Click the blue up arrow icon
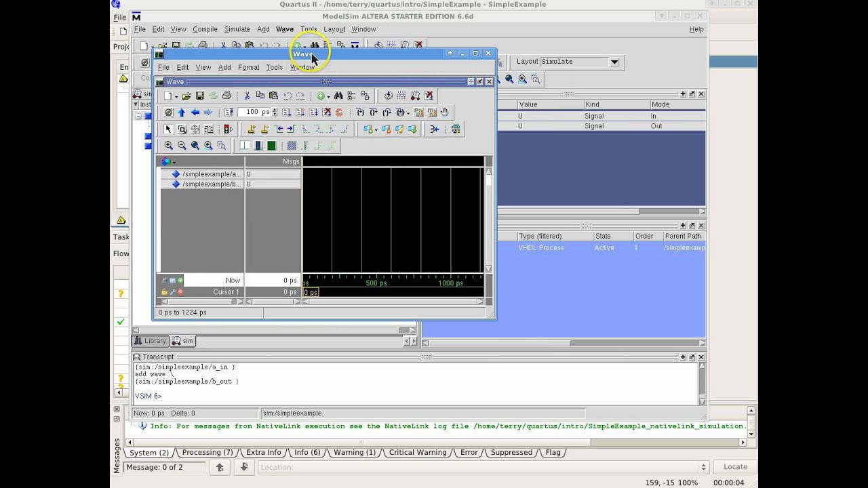This screenshot has height=488, width=868. pos(181,113)
